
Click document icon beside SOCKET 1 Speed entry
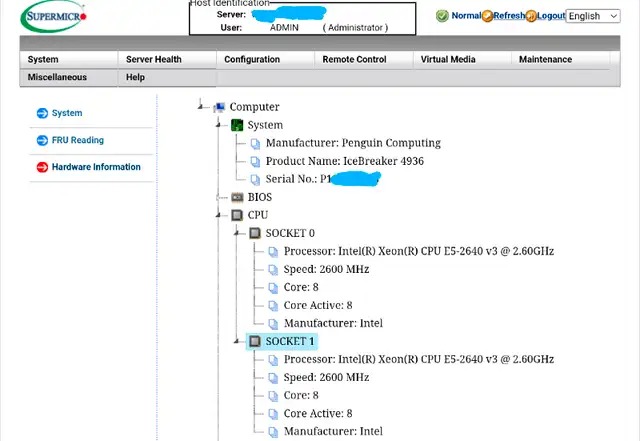coord(273,378)
